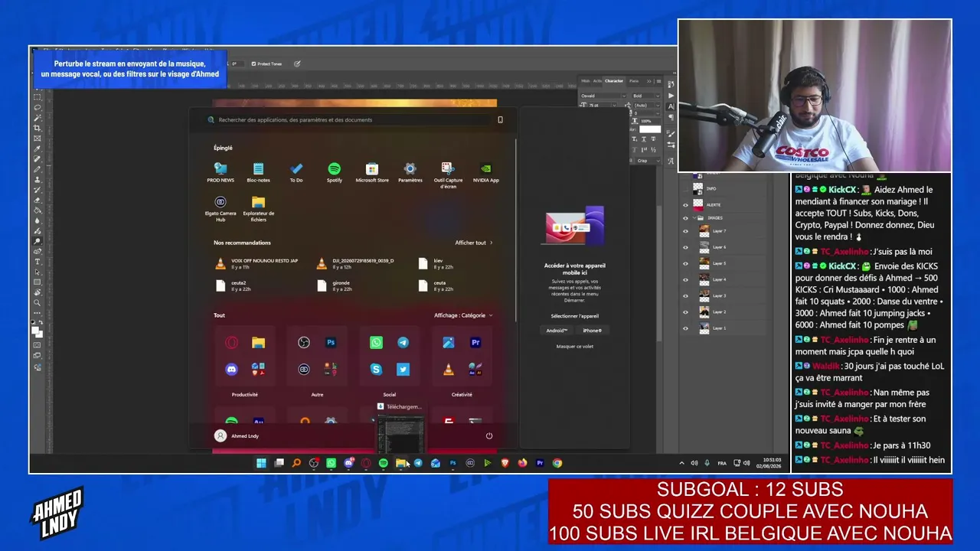Open the NVIDIA App shortcut

[486, 172]
